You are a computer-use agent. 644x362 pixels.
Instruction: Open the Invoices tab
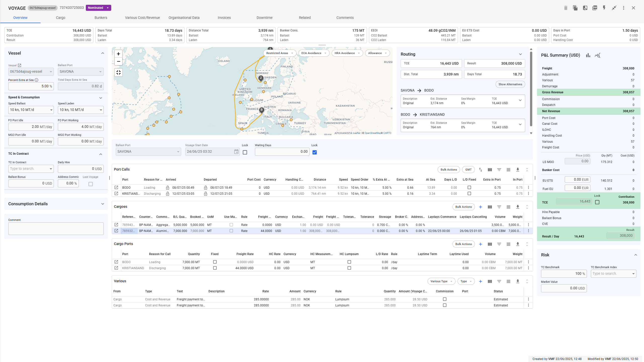click(x=224, y=18)
